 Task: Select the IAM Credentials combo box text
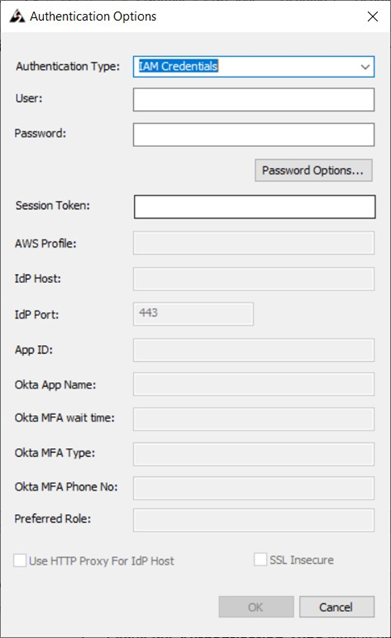[x=178, y=66]
